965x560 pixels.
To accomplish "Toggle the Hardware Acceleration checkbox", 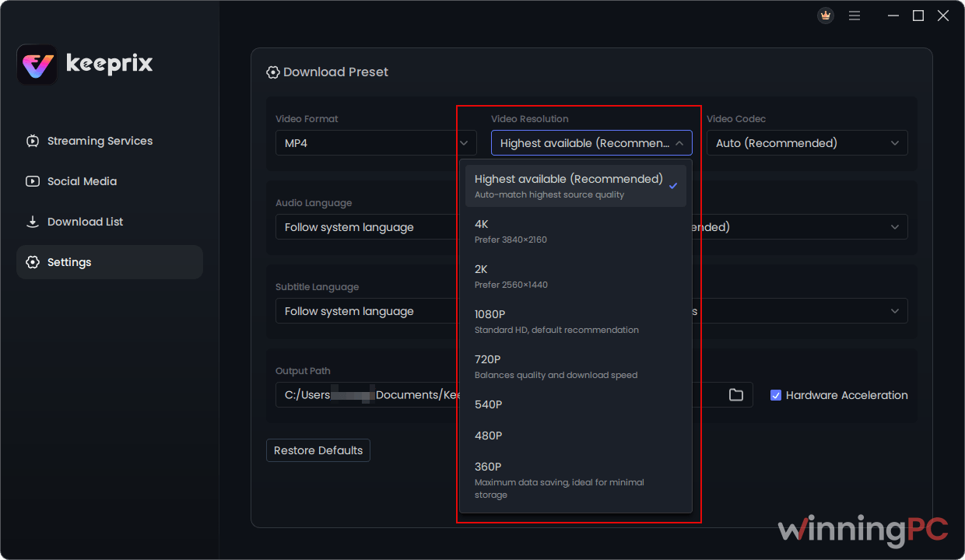I will (776, 395).
